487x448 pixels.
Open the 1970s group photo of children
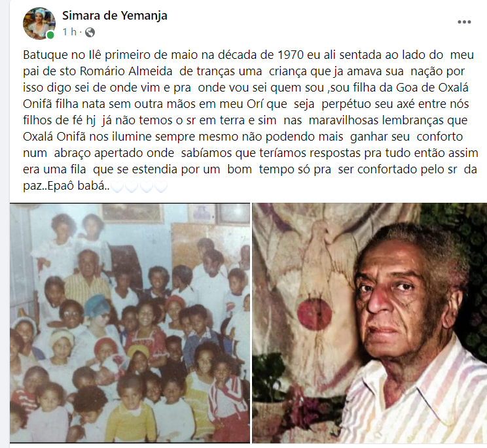[x=130, y=323]
